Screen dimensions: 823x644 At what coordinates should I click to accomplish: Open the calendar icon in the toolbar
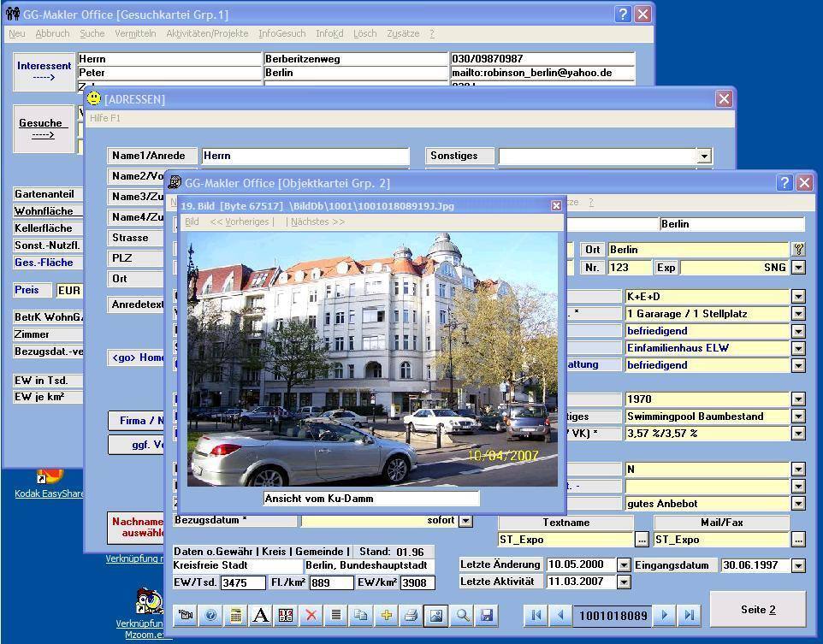(x=285, y=615)
